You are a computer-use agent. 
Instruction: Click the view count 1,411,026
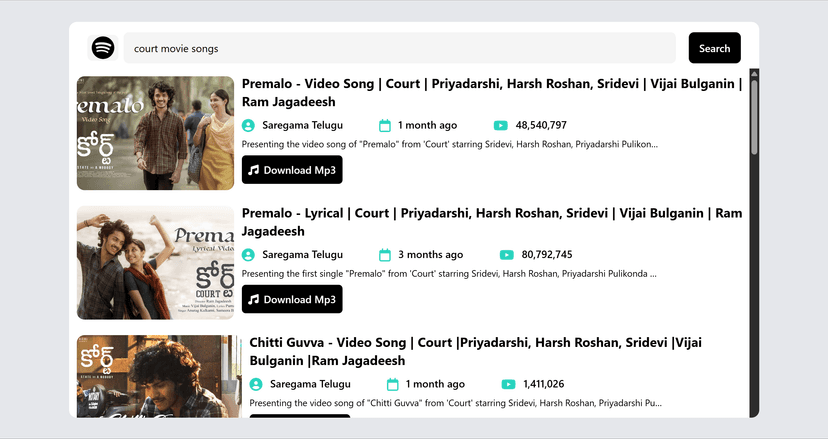[x=544, y=384]
